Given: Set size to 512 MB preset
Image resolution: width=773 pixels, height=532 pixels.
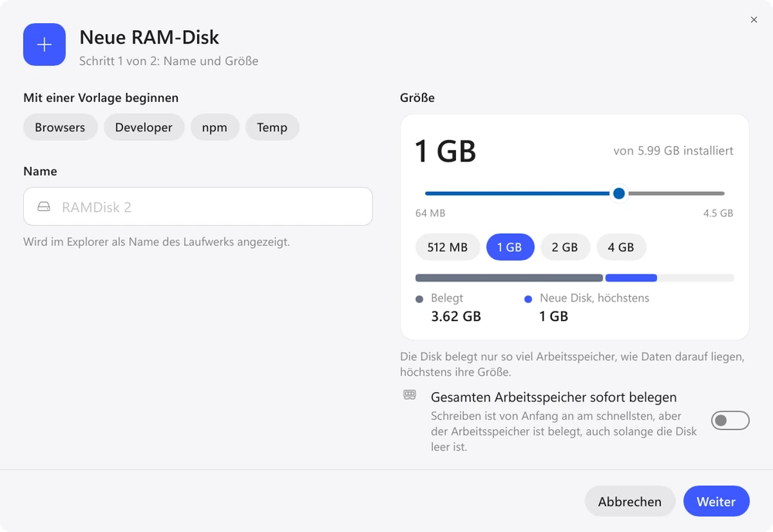Looking at the screenshot, I should 448,247.
